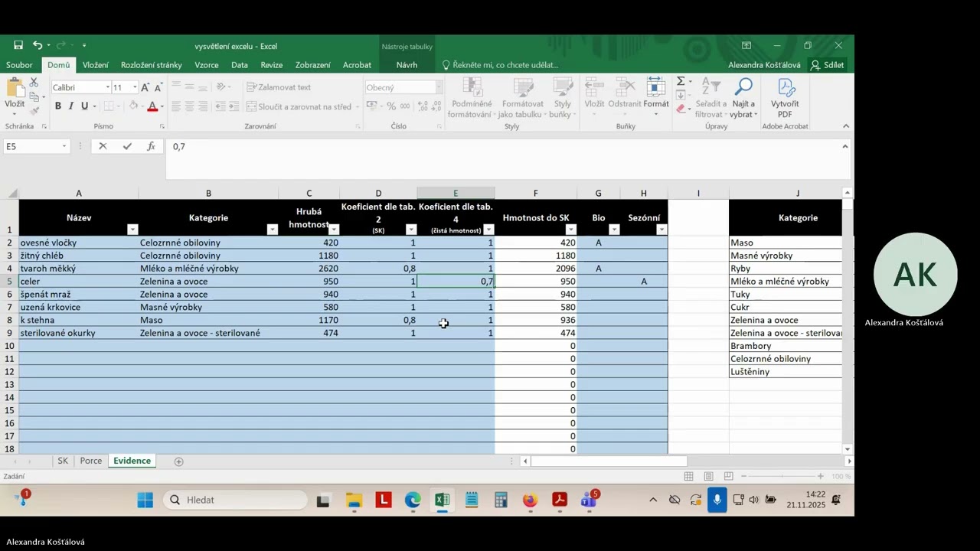Cut the selection using the scissors icon
980x551 pixels.
click(x=34, y=83)
